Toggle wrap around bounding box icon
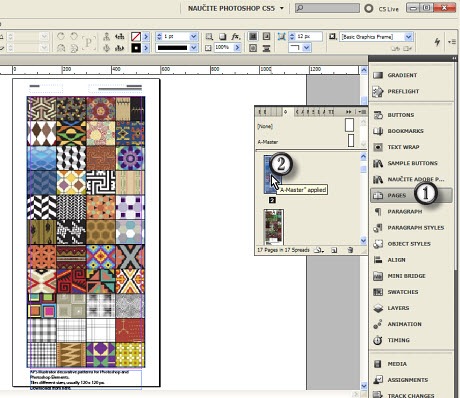 coord(266,36)
